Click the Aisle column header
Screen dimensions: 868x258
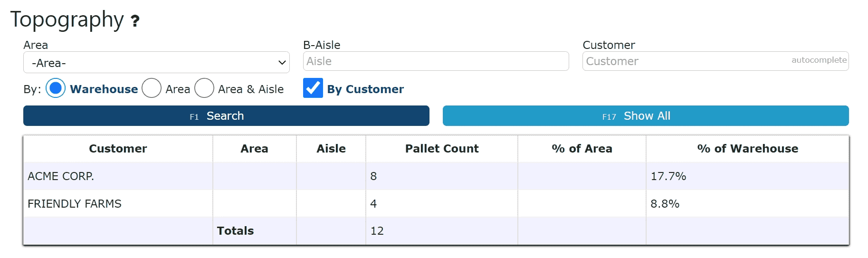coord(331,149)
